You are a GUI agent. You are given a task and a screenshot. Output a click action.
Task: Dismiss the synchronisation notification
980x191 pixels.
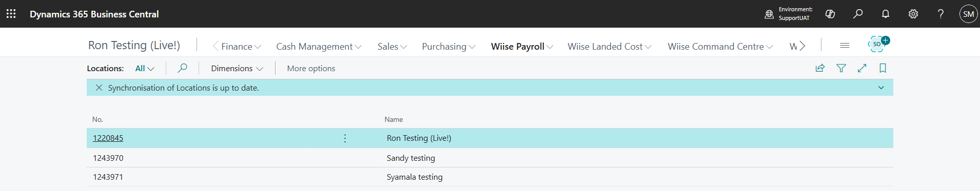[x=99, y=88]
